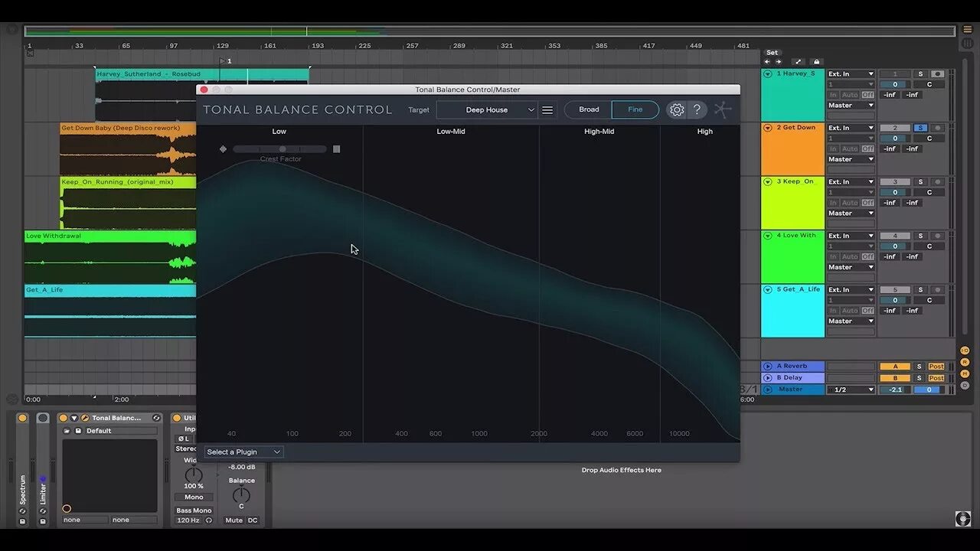
Task: Show the In/Out section with I-O button
Action: pyautogui.click(x=965, y=350)
